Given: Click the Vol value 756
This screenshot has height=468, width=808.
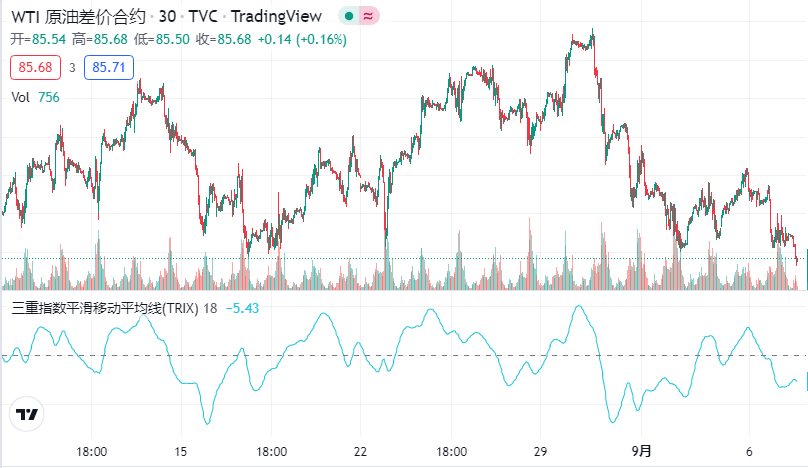Looking at the screenshot, I should (49, 97).
